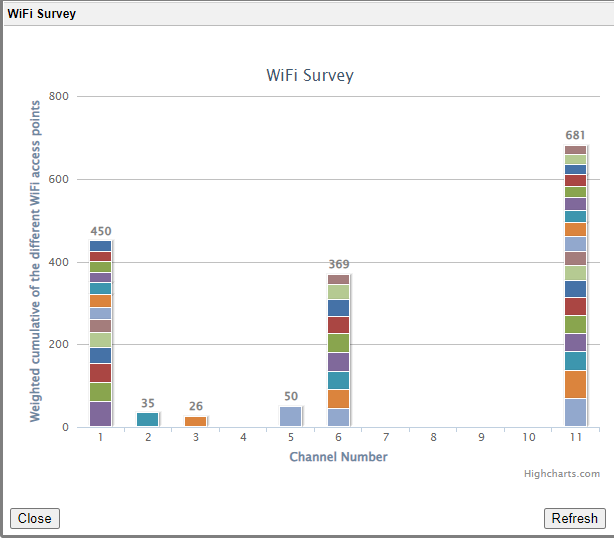Image resolution: width=614 pixels, height=540 pixels.
Task: Click the light blue bar on channel 5
Action: pos(291,417)
